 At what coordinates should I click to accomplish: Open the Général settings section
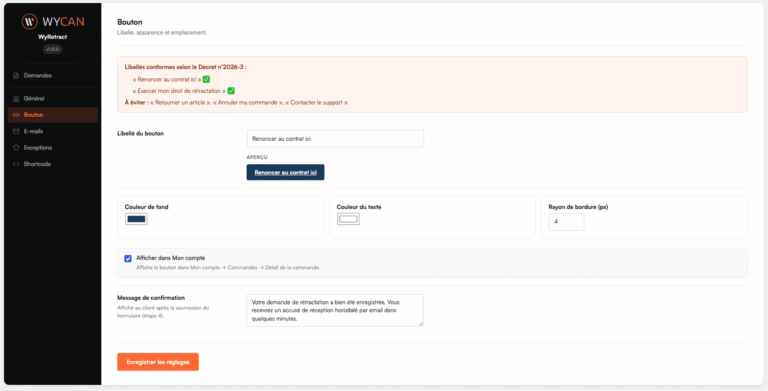(53, 98)
